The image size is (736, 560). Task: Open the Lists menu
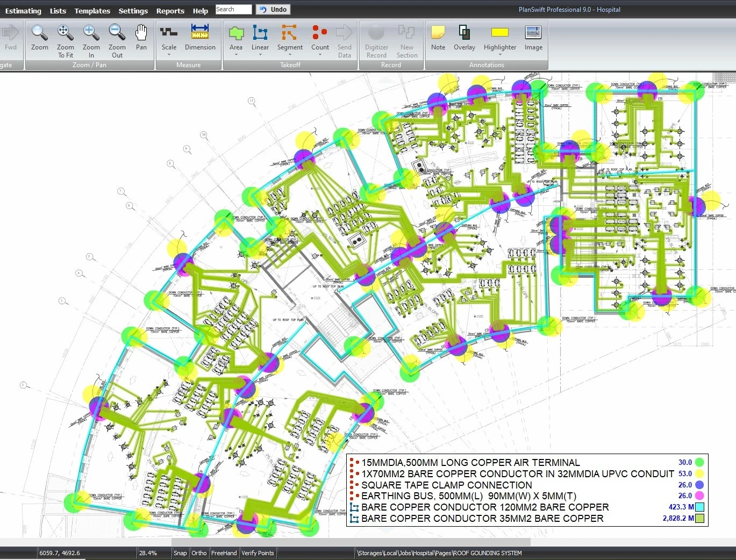pos(58,11)
